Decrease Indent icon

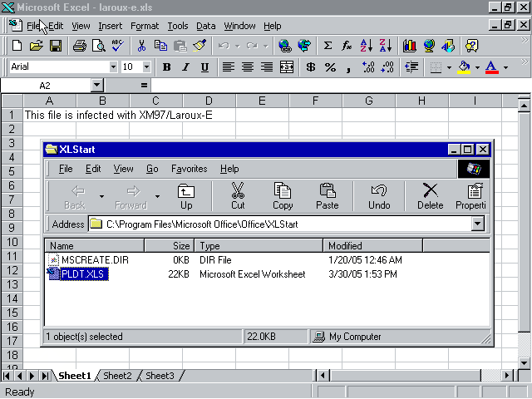pos(411,66)
